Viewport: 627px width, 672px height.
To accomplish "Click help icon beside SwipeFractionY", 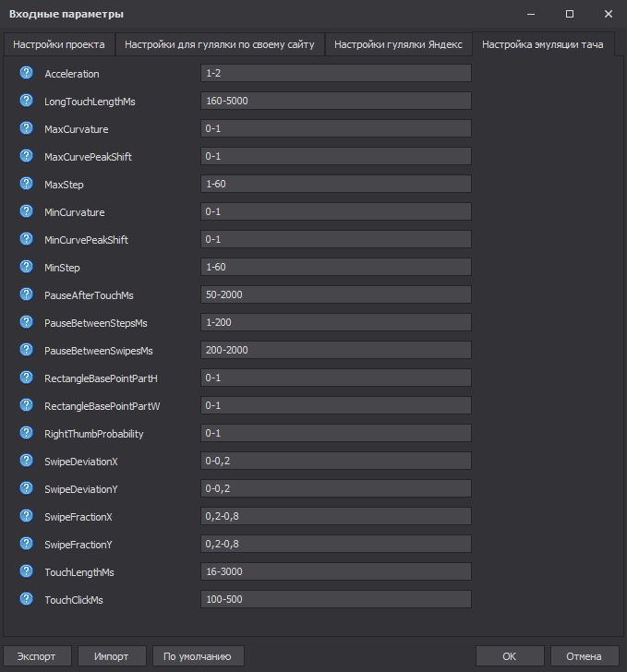I will [x=26, y=544].
